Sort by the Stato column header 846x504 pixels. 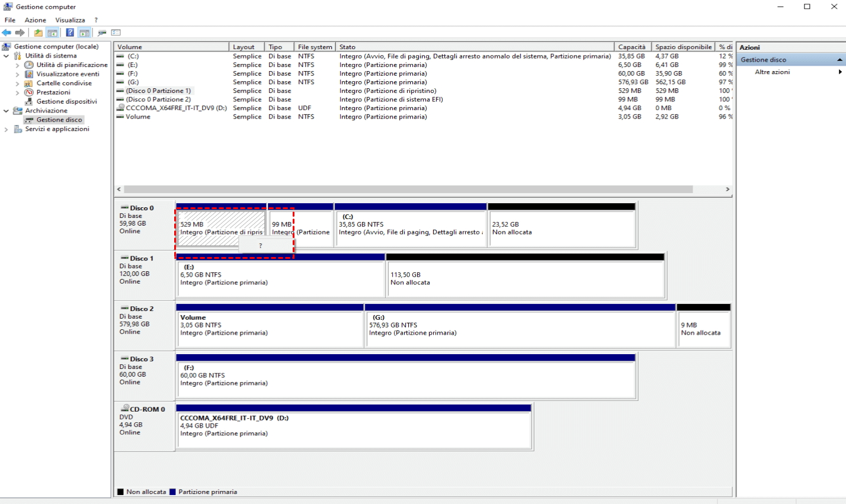point(475,47)
